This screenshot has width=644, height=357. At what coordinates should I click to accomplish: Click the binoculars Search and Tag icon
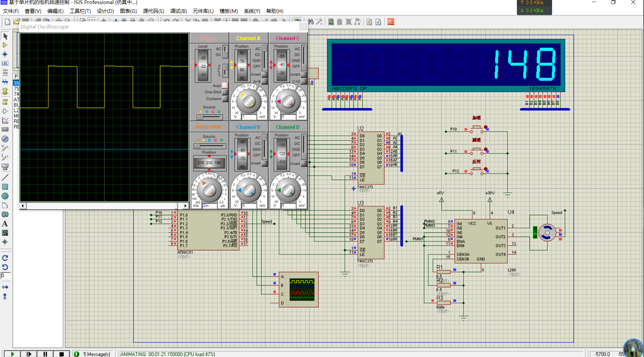point(311,22)
